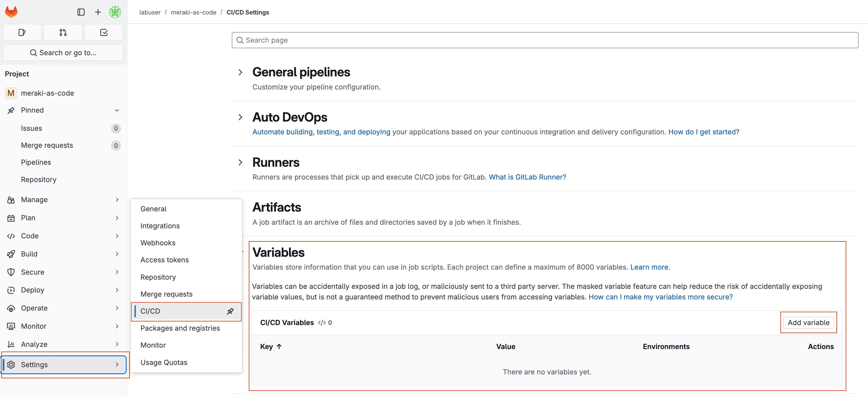Expand the General pipelines section

241,72
